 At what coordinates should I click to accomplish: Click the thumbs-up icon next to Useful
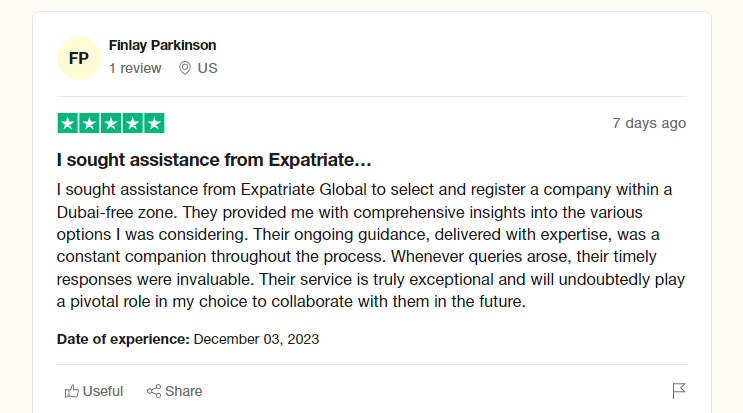[x=72, y=391]
